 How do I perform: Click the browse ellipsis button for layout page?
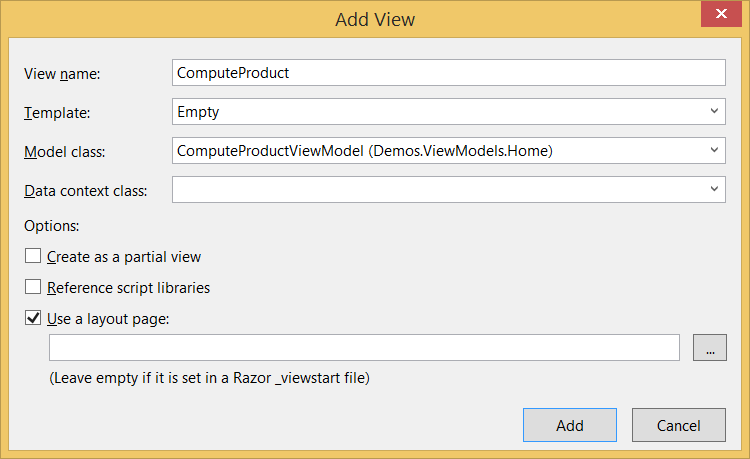pyautogui.click(x=709, y=348)
